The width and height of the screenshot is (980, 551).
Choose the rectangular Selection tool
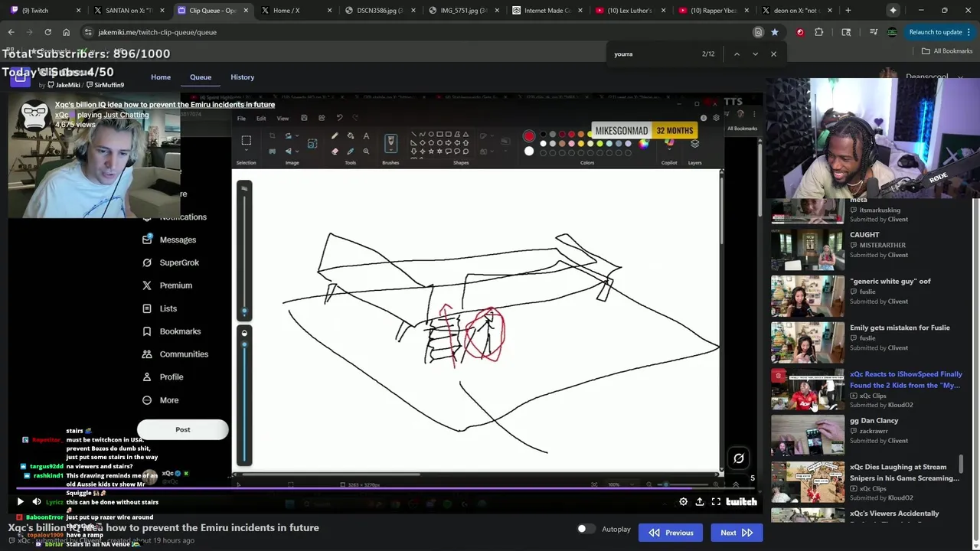[246, 141]
